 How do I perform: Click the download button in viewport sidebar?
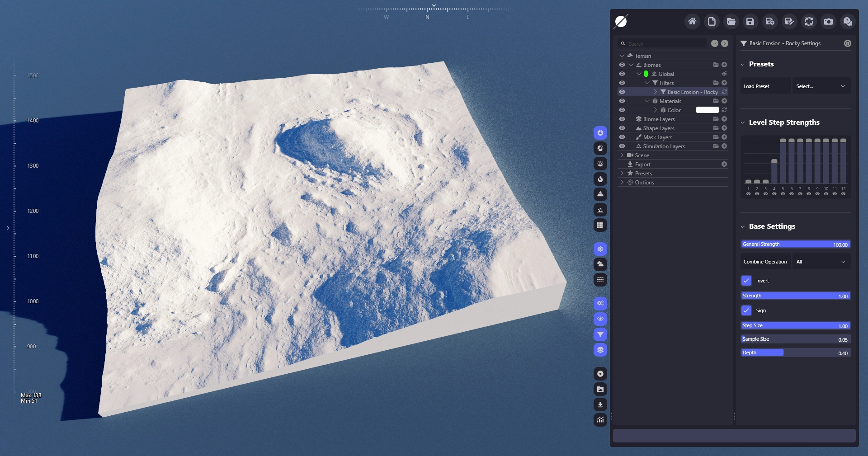click(600, 404)
